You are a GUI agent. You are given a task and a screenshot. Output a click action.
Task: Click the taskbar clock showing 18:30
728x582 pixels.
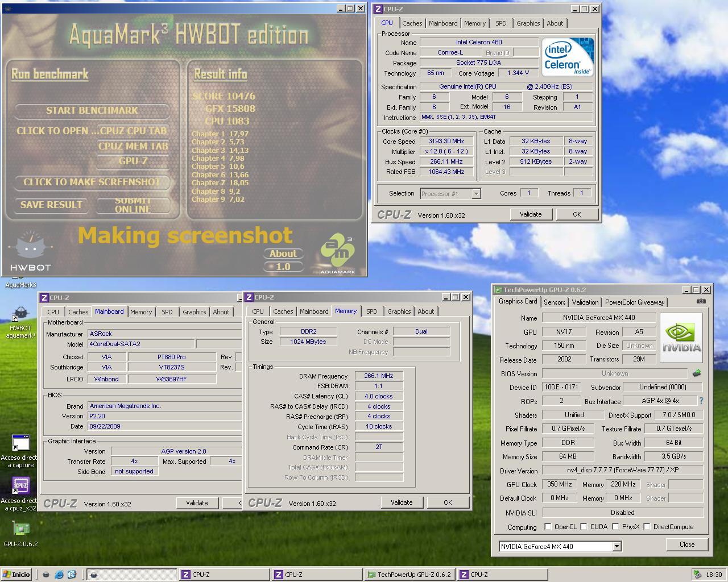tap(714, 575)
